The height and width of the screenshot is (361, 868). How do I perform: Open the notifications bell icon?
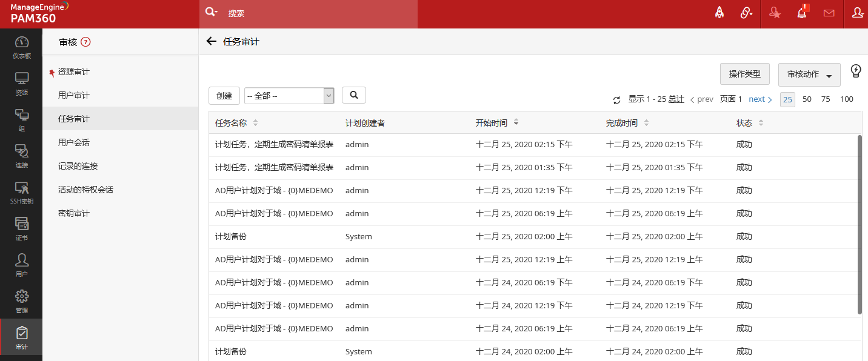pyautogui.click(x=802, y=13)
